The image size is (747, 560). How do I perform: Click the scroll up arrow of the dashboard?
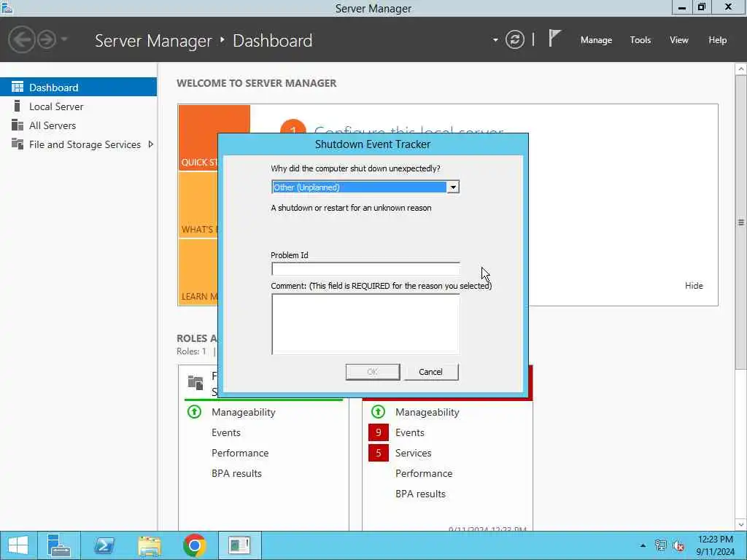(741, 69)
